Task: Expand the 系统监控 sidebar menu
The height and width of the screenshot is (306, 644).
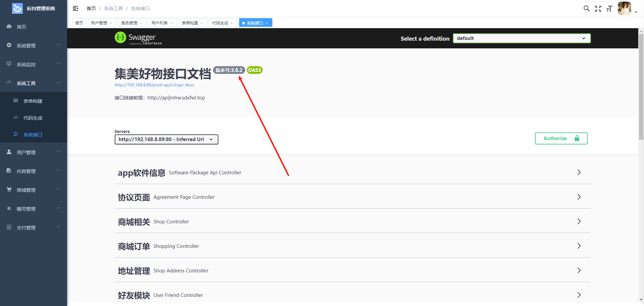Action: (x=34, y=64)
